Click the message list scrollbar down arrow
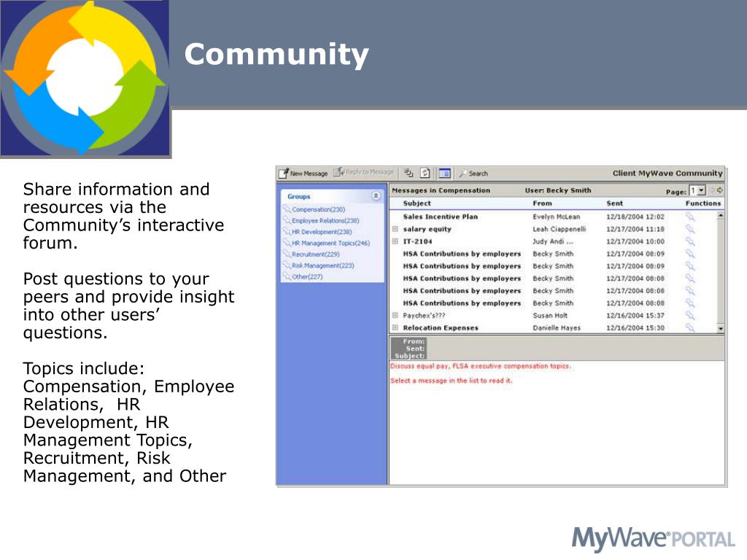The image size is (747, 560). [x=721, y=329]
